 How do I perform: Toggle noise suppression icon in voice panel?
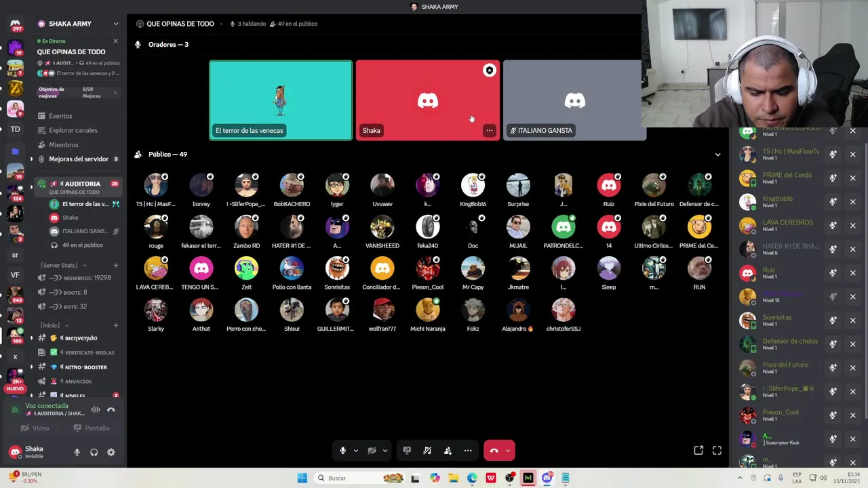click(96, 409)
